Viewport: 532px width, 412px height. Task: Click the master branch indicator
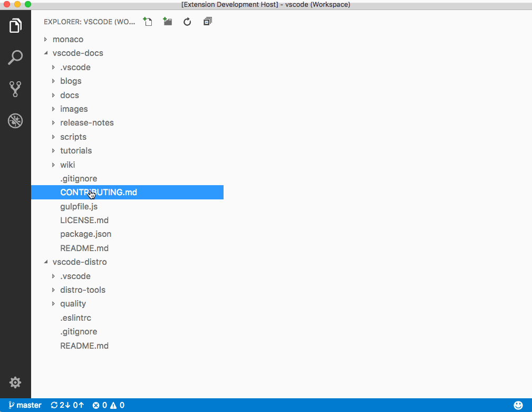(x=24, y=405)
